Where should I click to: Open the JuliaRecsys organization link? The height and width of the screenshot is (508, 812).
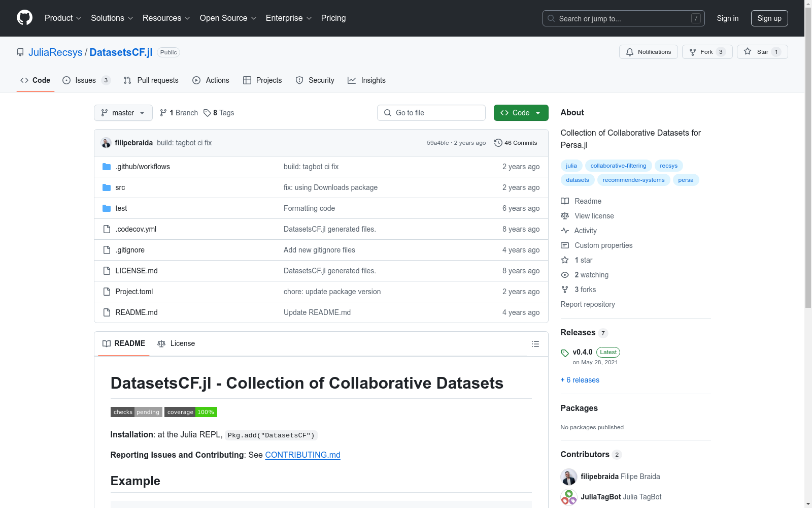click(x=55, y=52)
